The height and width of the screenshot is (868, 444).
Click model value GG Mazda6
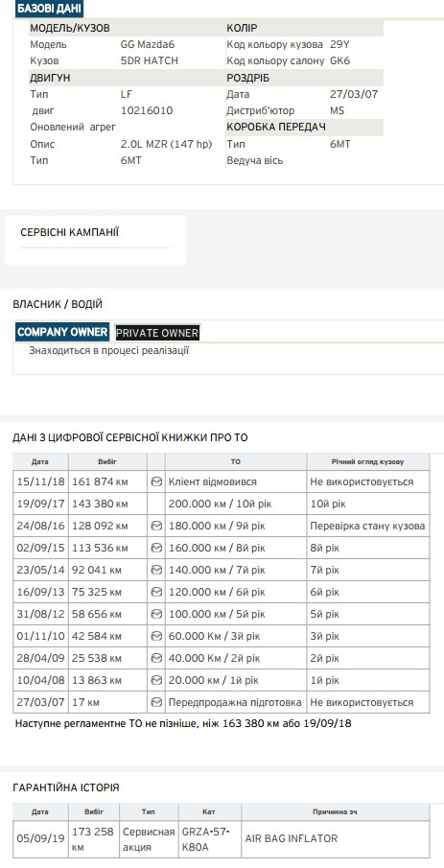click(x=148, y=45)
